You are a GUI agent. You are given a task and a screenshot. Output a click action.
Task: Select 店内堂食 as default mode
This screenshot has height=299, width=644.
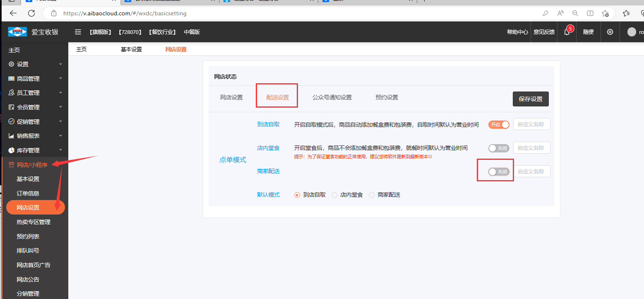[x=334, y=195]
